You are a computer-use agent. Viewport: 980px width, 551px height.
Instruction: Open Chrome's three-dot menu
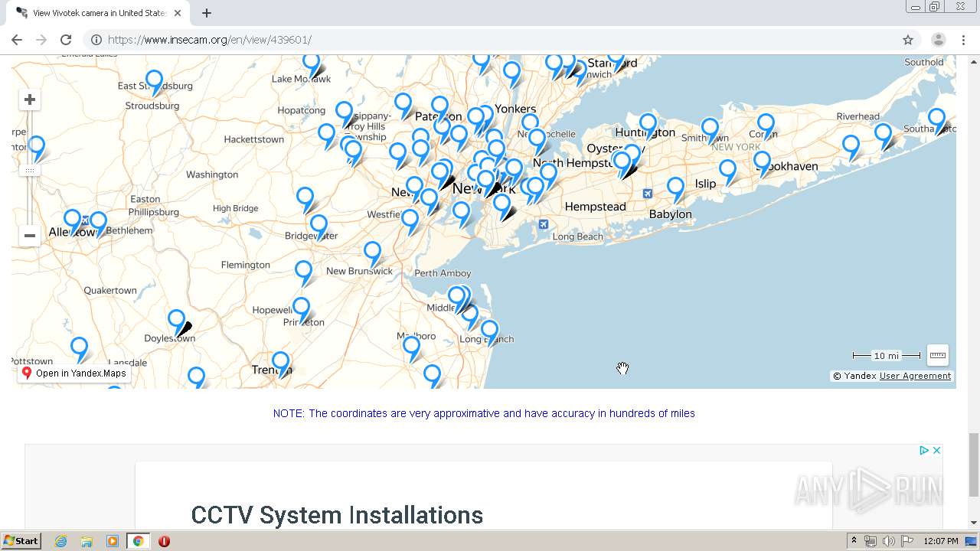click(963, 40)
